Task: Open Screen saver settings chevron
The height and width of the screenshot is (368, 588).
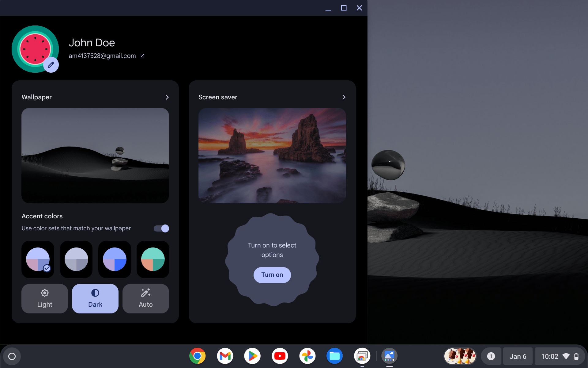Action: click(344, 97)
